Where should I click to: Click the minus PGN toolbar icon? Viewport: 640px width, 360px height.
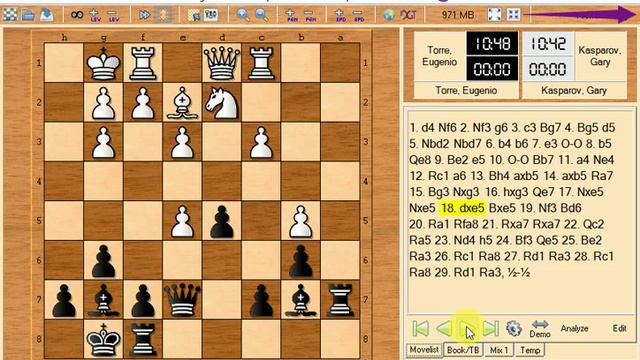pos(310,15)
